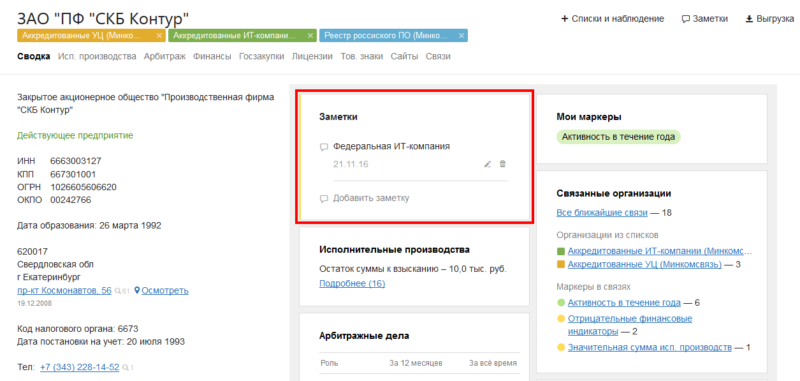This screenshot has width=800, height=381.
Task: Open 'Отрицательные финансовые индикаторы' link
Action: [x=630, y=325]
